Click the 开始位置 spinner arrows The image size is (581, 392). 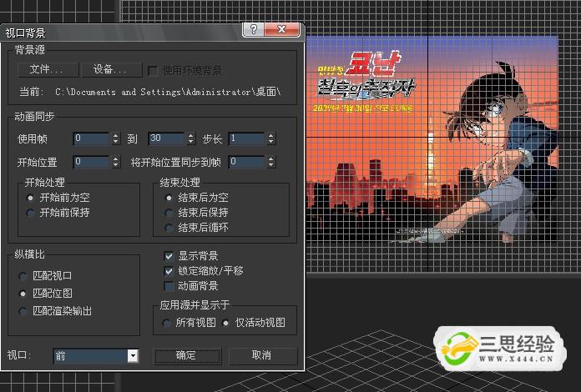pos(115,162)
